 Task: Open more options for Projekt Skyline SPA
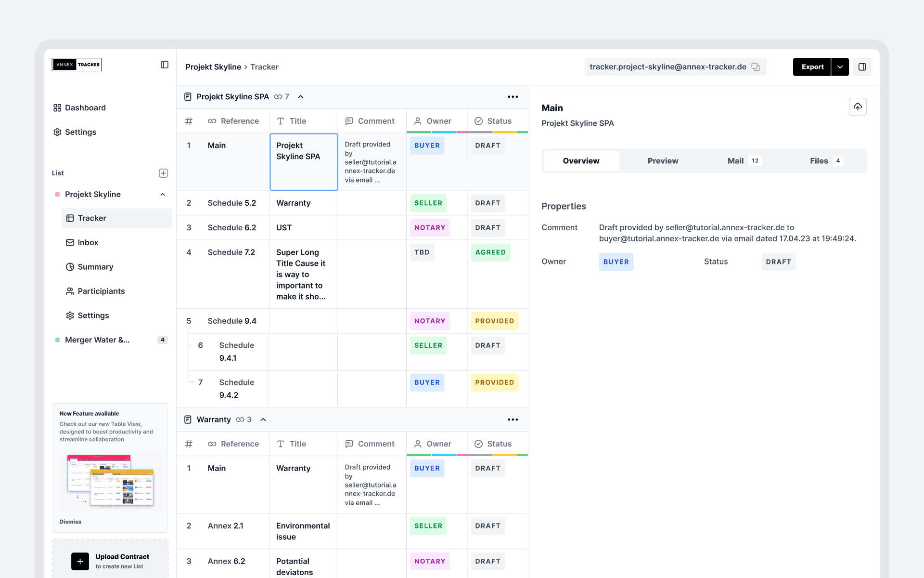click(x=513, y=97)
